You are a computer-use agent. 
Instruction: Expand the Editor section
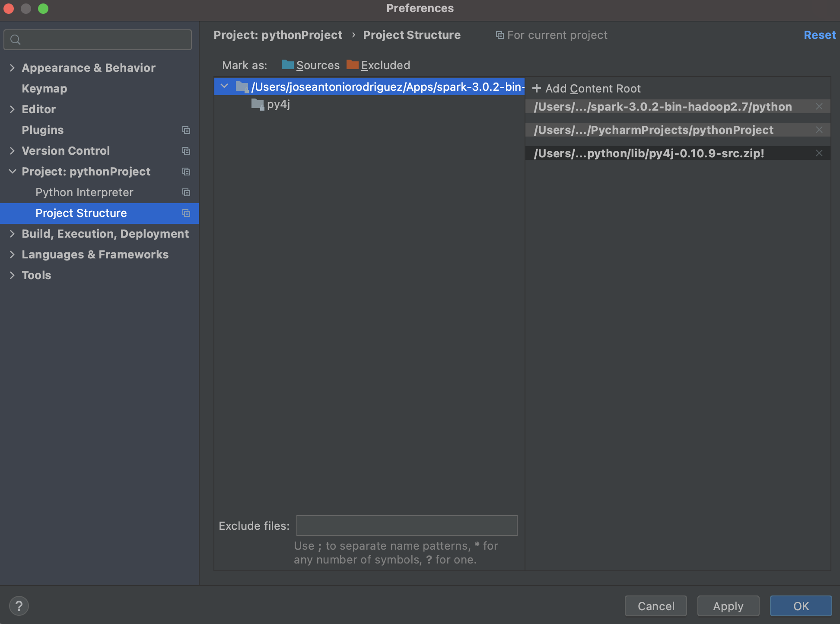point(12,109)
